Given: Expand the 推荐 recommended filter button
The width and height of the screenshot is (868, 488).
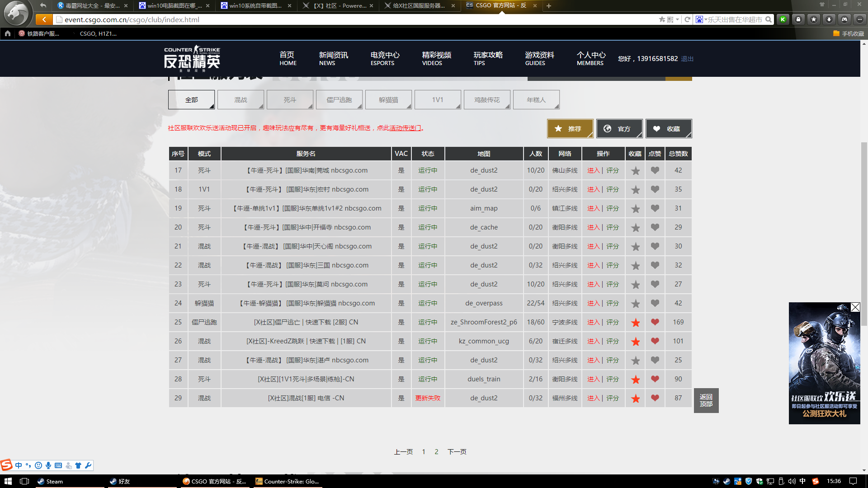Looking at the screenshot, I should pos(570,129).
